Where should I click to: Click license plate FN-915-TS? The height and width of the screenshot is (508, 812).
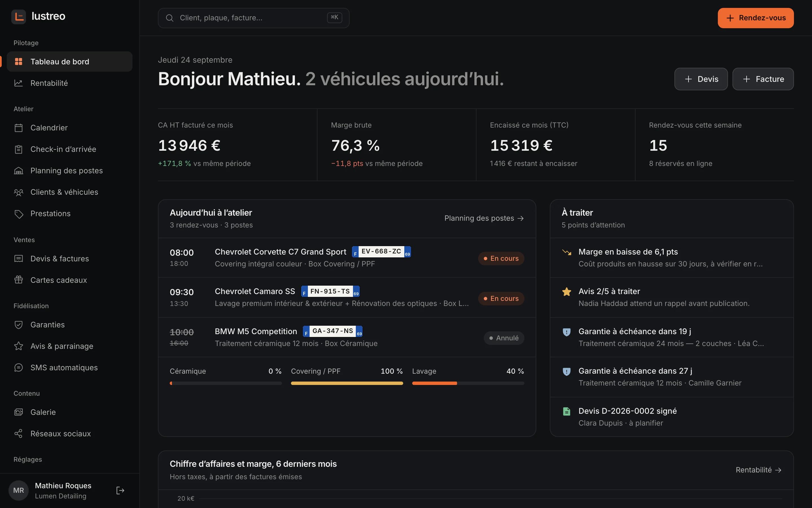pos(330,291)
